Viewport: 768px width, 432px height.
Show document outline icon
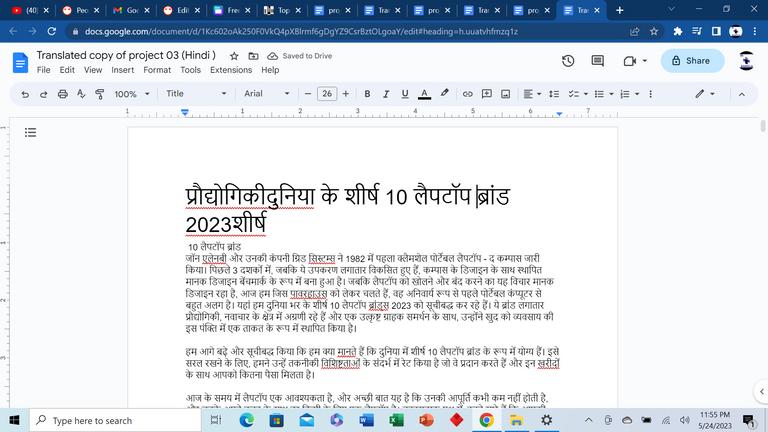click(x=30, y=132)
